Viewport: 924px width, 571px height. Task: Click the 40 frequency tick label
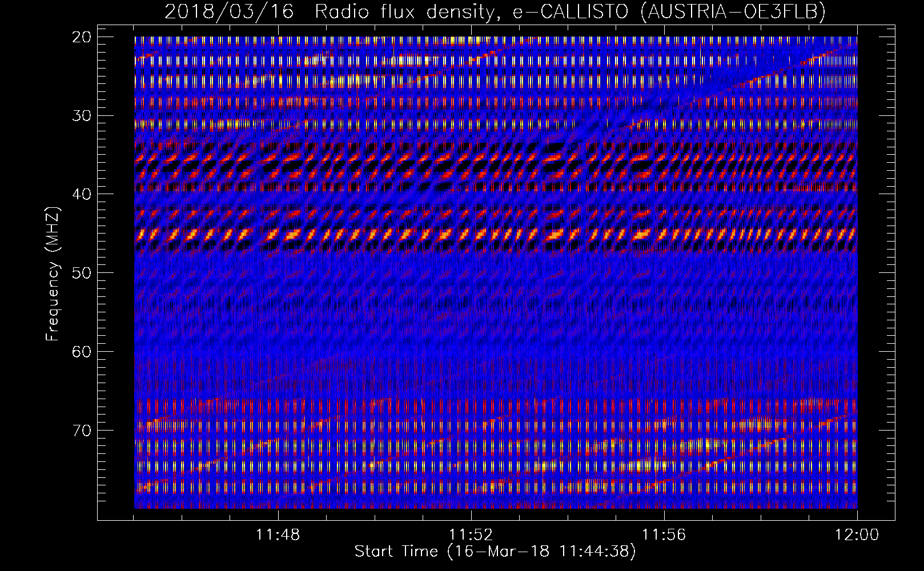[x=82, y=194]
